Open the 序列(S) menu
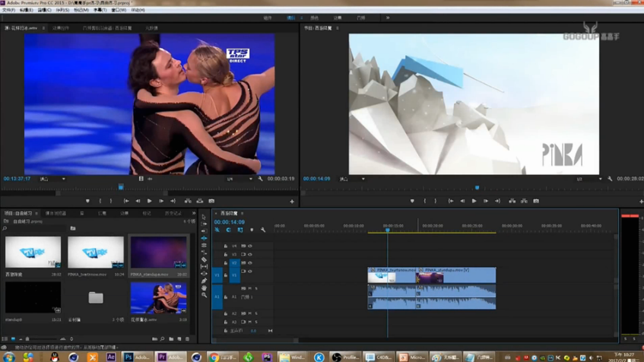Viewport: 644px width, 362px height. point(62,10)
